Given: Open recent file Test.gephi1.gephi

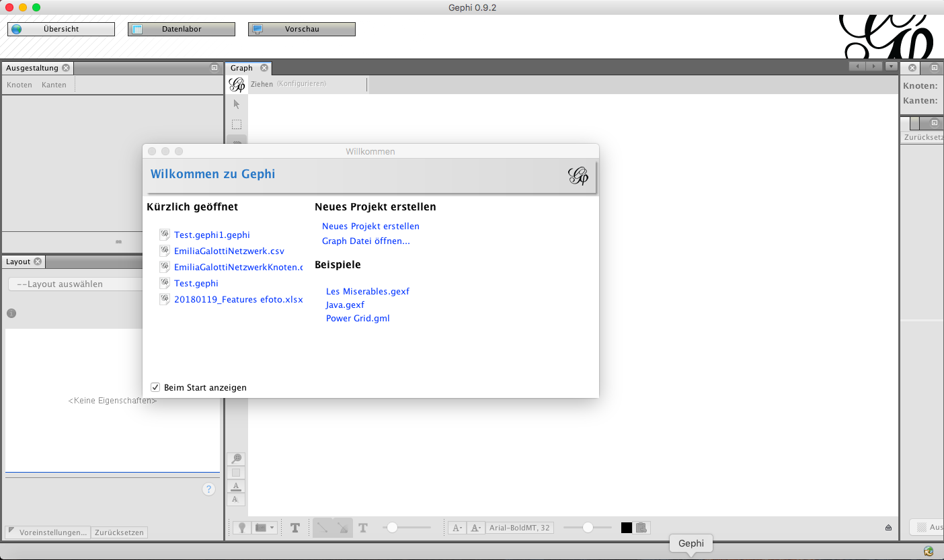Looking at the screenshot, I should pos(212,235).
